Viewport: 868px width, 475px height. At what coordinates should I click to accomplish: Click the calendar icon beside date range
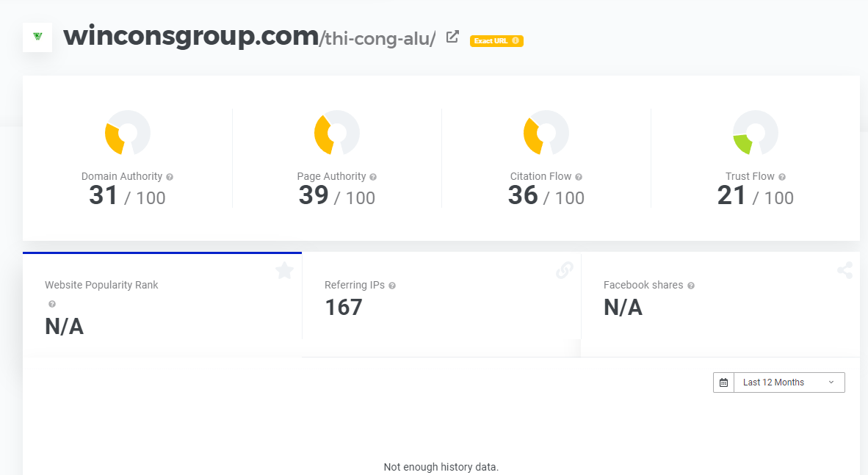[723, 382]
